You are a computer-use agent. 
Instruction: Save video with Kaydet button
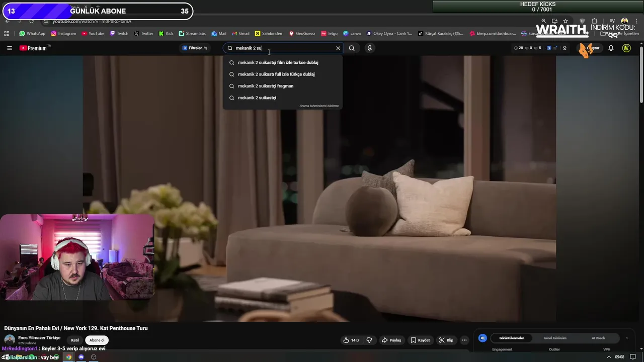pyautogui.click(x=420, y=340)
